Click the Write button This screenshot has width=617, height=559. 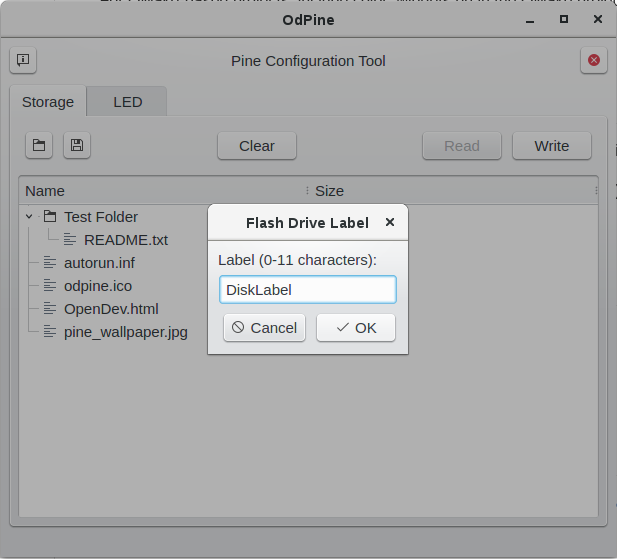[x=551, y=146]
